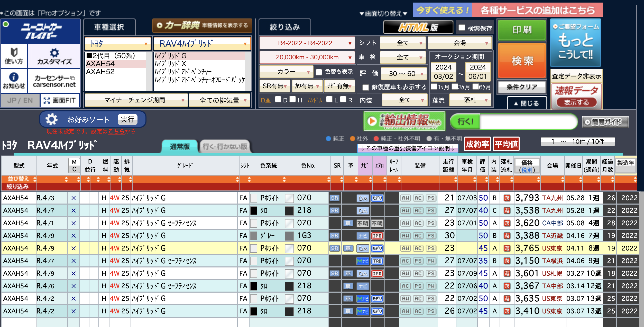
Task: Click the Mナビ icon for price 3,635
Action: 363,299
